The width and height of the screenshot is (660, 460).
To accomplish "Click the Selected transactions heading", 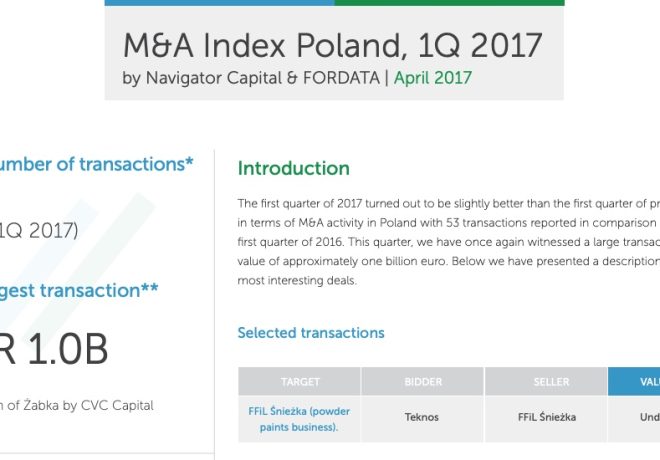I will point(311,333).
